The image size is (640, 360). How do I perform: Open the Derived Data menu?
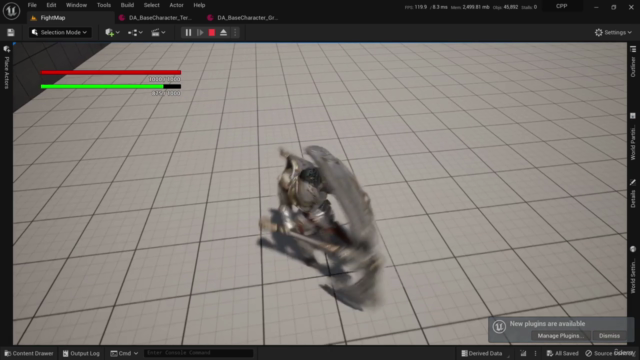coord(482,353)
